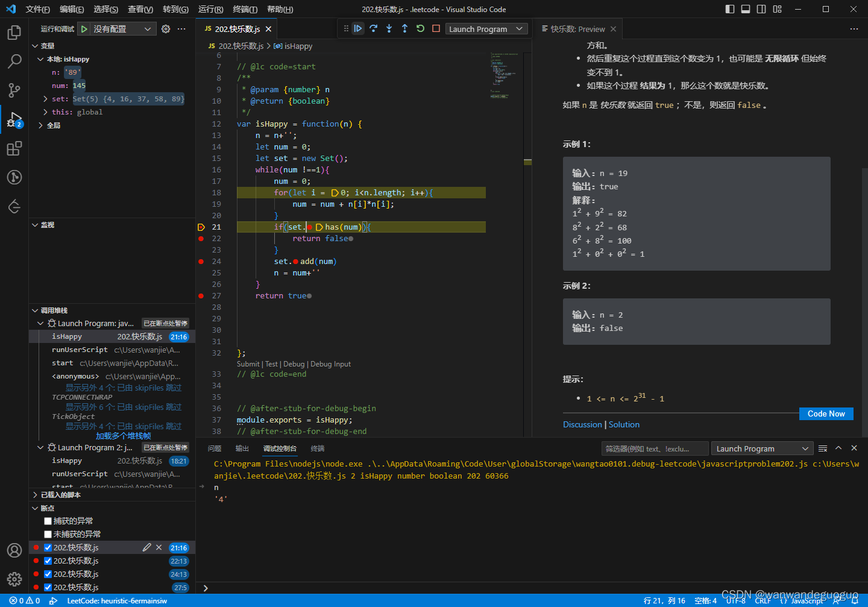868x607 pixels.
Task: Edit condition of breakpoint 21:16
Action: (x=146, y=547)
